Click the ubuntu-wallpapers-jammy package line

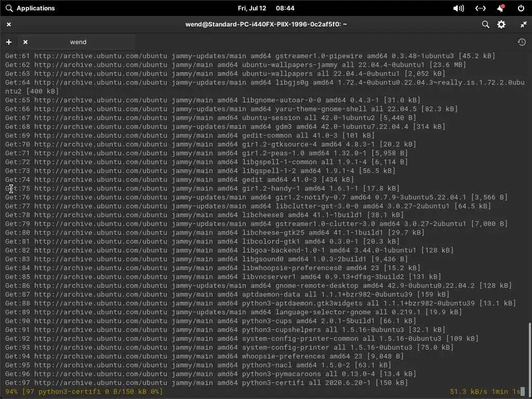click(235, 64)
